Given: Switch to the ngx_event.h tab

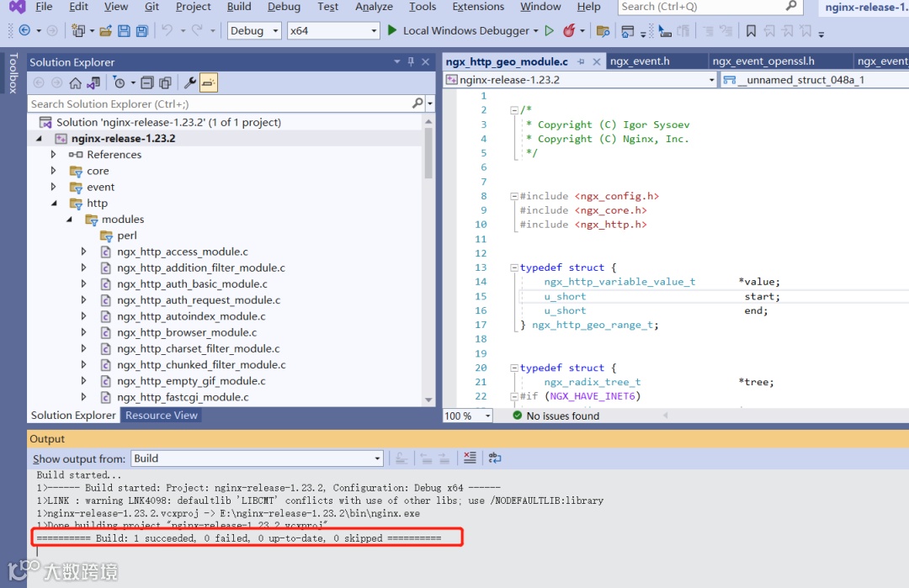Looking at the screenshot, I should (x=640, y=61).
